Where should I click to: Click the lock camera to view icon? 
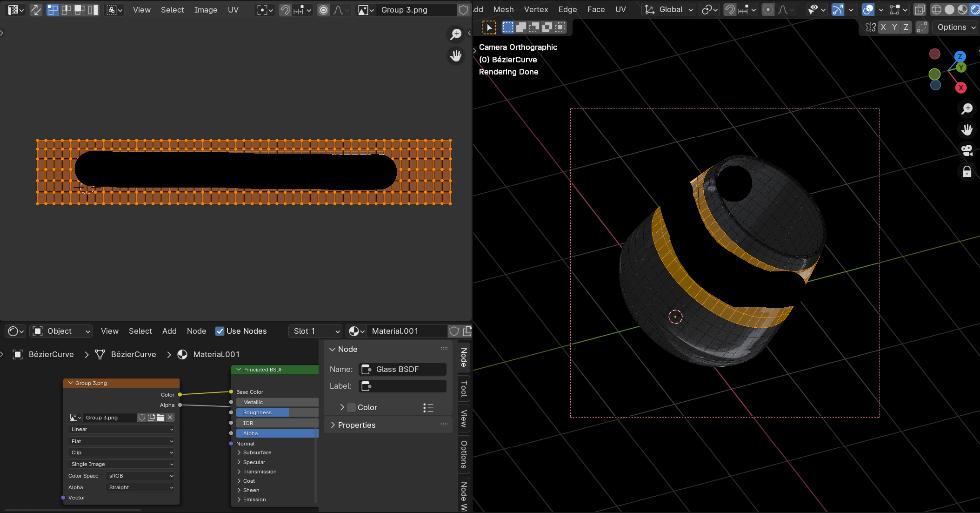967,172
